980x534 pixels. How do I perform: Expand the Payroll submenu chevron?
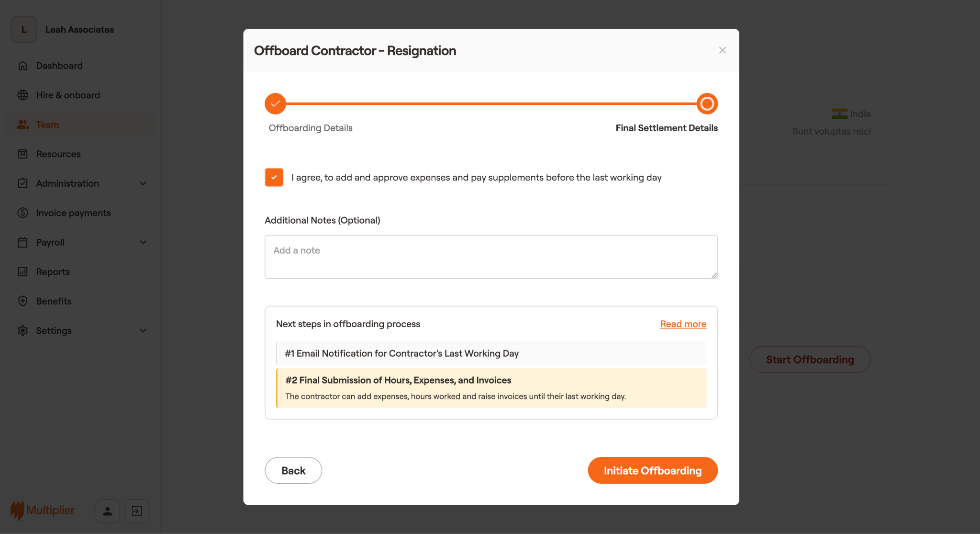pos(143,242)
